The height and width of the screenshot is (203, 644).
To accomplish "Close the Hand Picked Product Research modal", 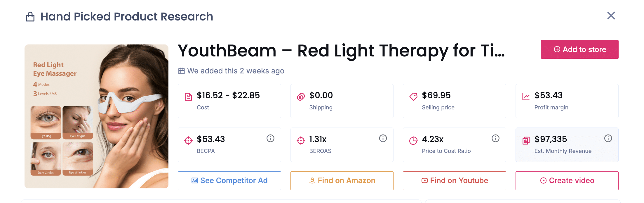I will pyautogui.click(x=611, y=16).
